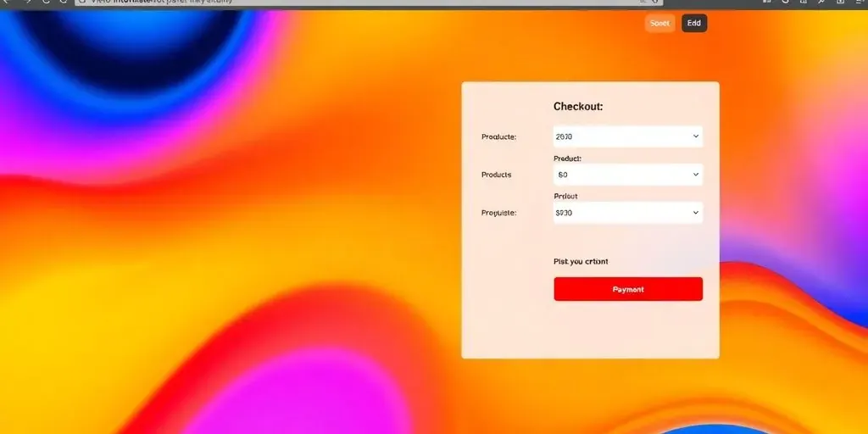Open the dropdown showing $930
868x434 pixels.
coord(628,213)
